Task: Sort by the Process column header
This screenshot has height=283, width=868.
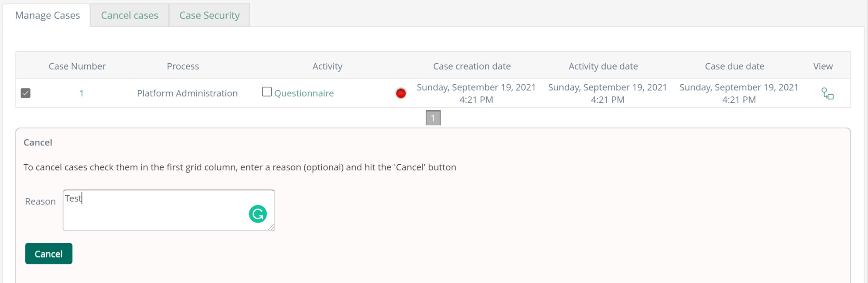Action: (x=183, y=66)
